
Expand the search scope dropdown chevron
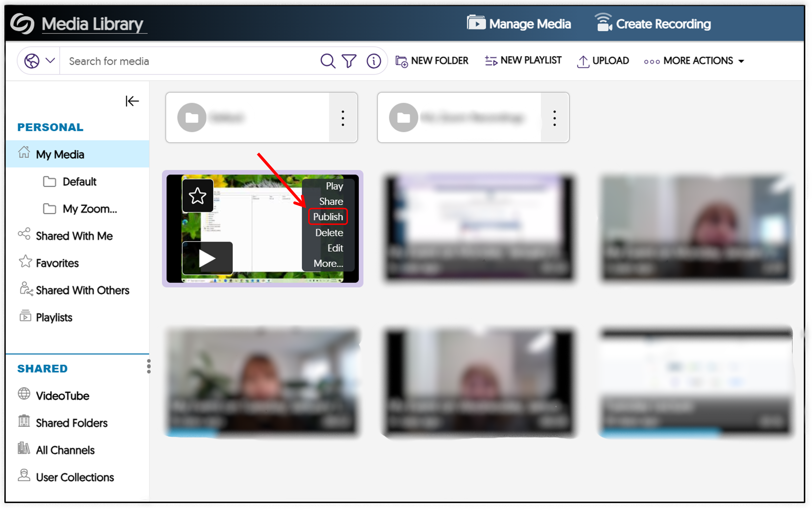coord(50,61)
